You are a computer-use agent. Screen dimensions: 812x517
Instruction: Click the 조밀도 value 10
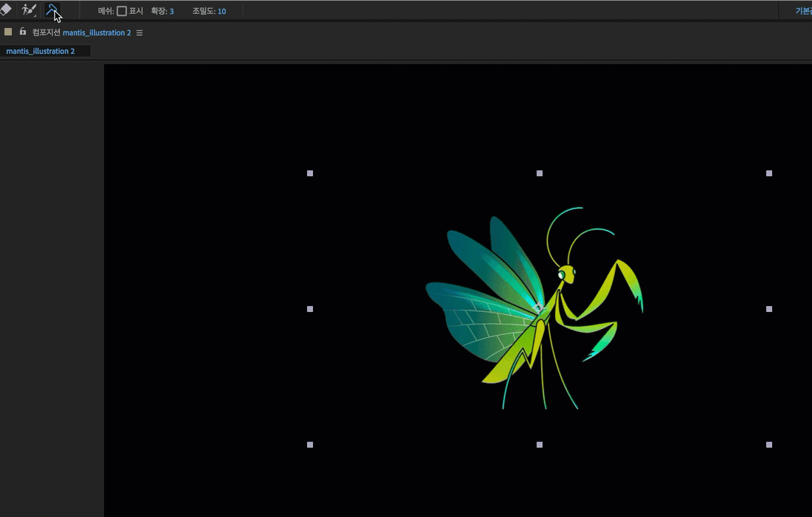point(221,11)
